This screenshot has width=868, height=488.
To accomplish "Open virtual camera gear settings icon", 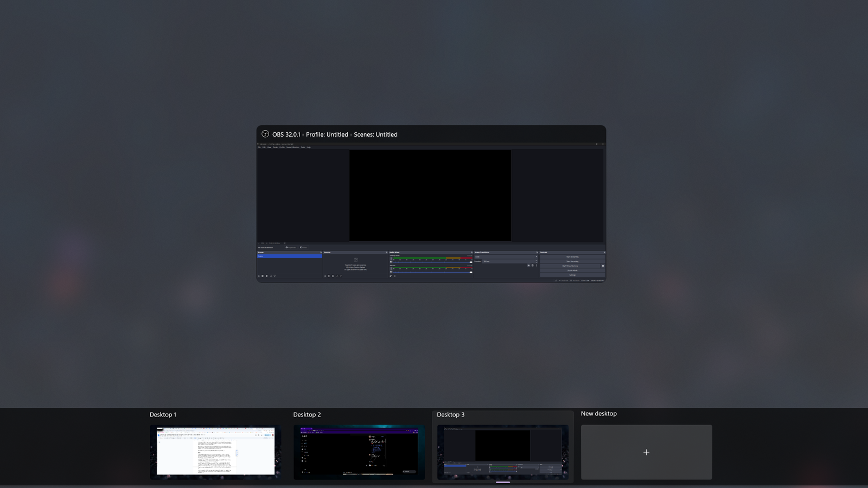I will (x=603, y=266).
